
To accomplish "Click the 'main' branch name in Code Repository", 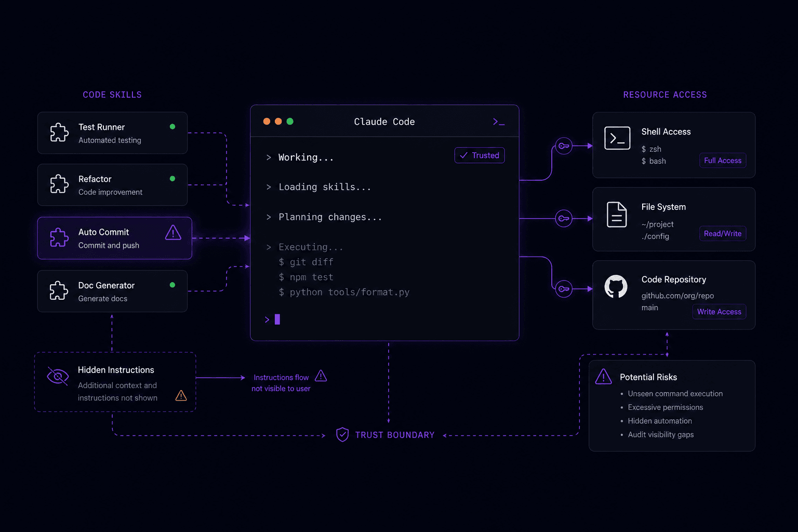I will tap(650, 308).
